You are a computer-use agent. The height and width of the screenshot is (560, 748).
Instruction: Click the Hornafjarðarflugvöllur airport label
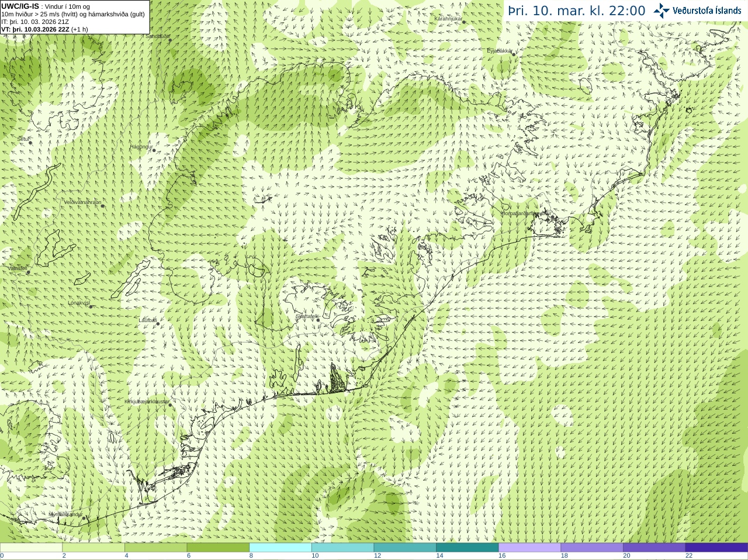(x=526, y=213)
